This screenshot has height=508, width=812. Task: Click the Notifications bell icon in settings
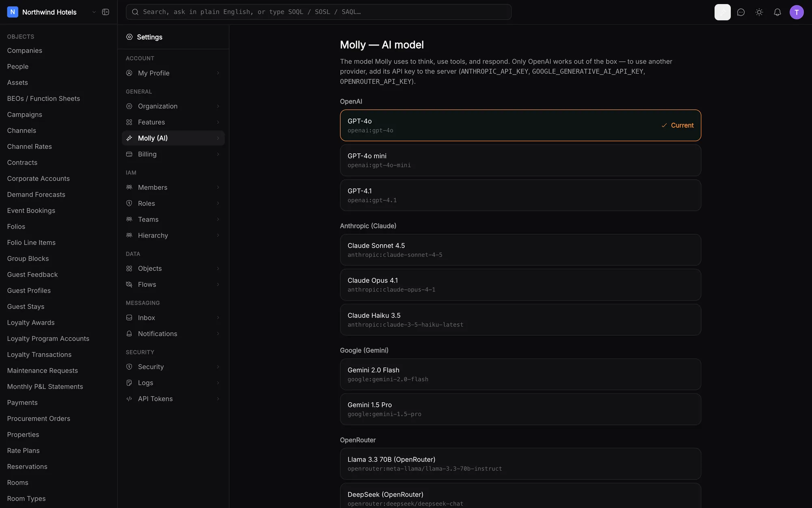(129, 334)
